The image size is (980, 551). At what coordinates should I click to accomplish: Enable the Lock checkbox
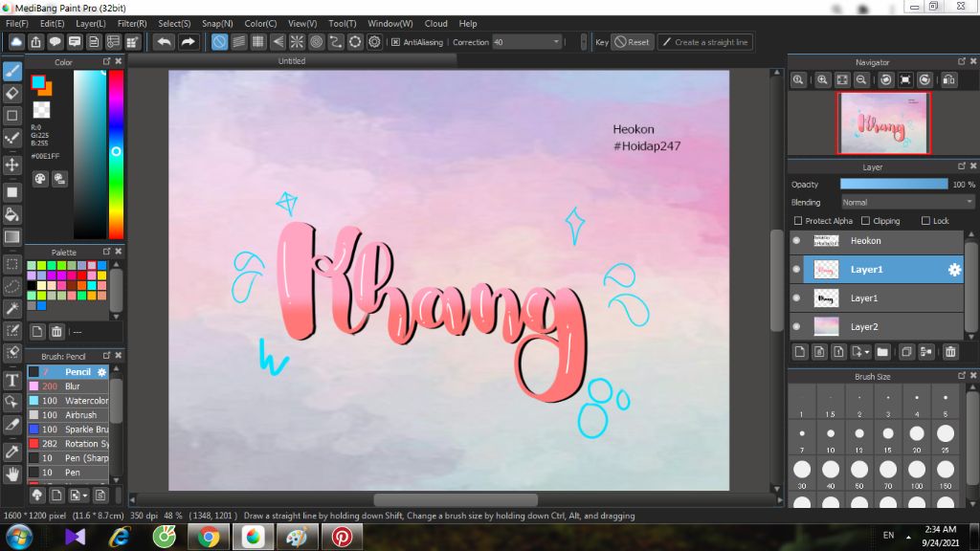(x=925, y=221)
